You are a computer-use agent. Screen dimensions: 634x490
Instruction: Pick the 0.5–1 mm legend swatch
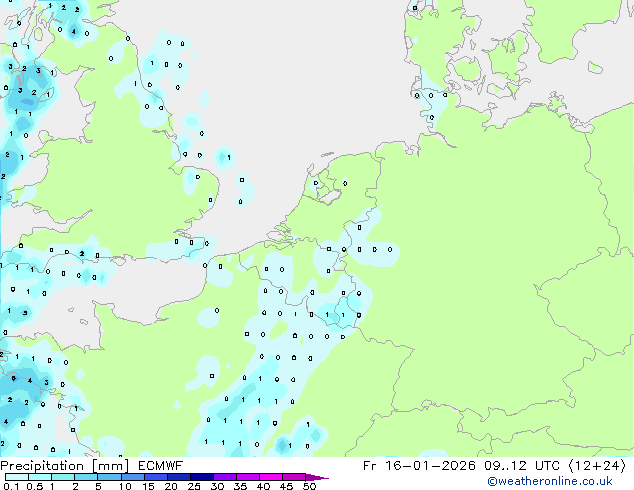click(x=40, y=477)
